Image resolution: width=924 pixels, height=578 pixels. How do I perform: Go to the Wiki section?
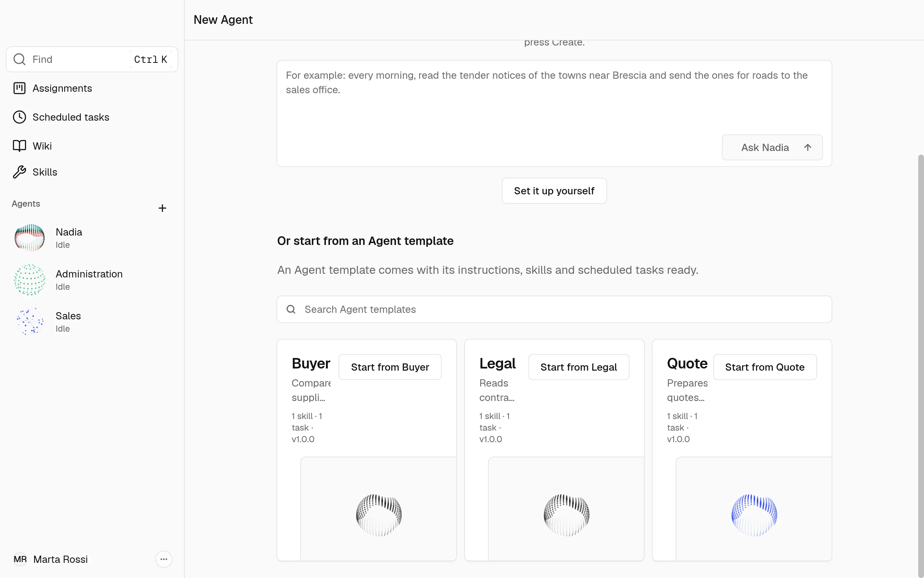(92, 146)
